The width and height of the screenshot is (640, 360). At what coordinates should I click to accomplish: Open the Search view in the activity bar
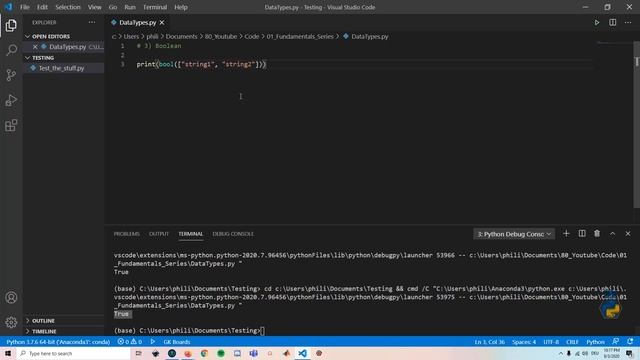click(11, 50)
